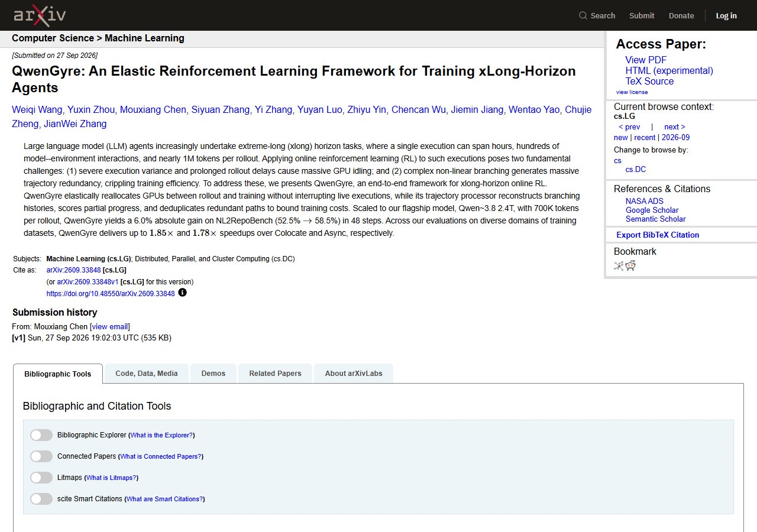Turn on the Connected Papers toggle
The image size is (757, 532).
41,456
